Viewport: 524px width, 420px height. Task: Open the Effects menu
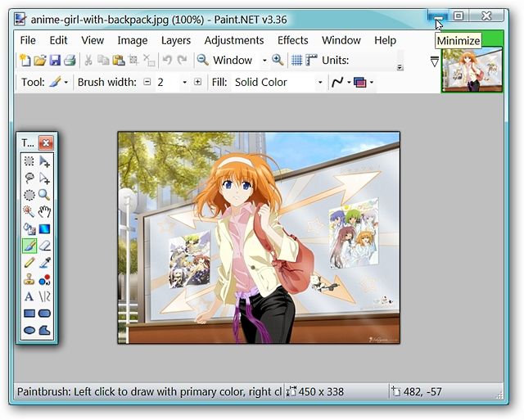293,40
